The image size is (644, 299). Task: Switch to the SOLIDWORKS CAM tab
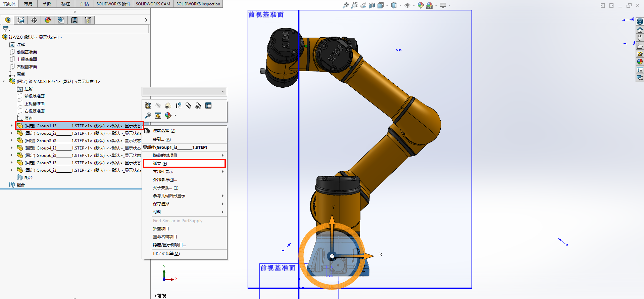point(153,4)
